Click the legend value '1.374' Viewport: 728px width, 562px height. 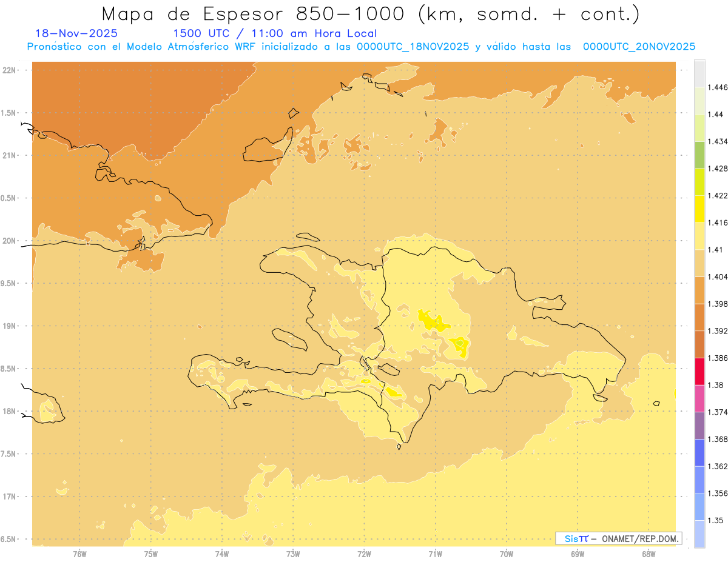tap(718, 412)
